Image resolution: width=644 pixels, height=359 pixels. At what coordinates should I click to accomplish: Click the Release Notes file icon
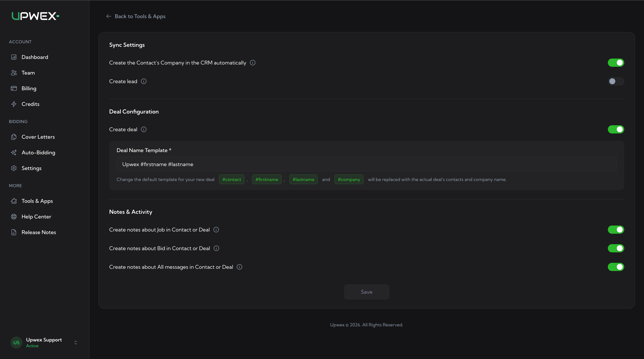click(x=14, y=232)
